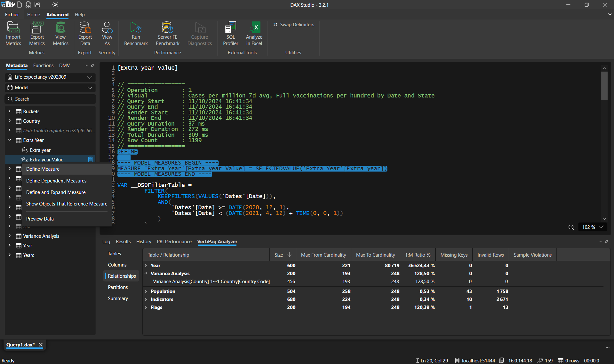Sort by Size column arrow

(289, 255)
